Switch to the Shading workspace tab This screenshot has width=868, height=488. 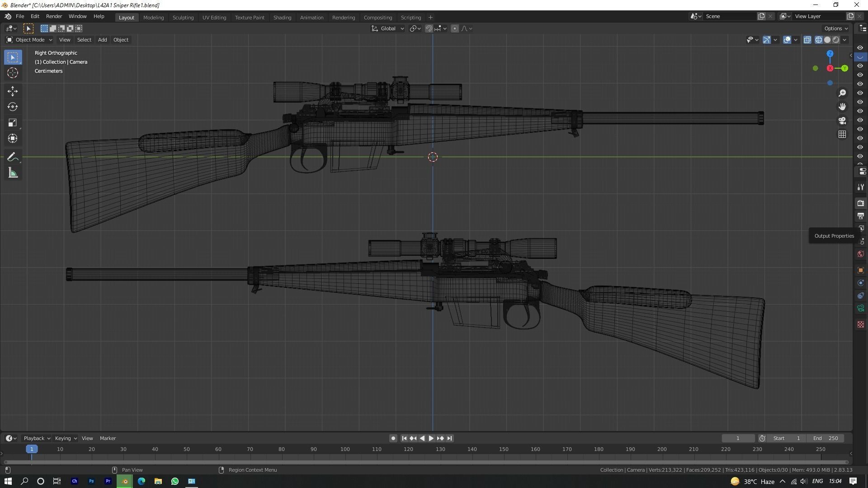point(282,17)
